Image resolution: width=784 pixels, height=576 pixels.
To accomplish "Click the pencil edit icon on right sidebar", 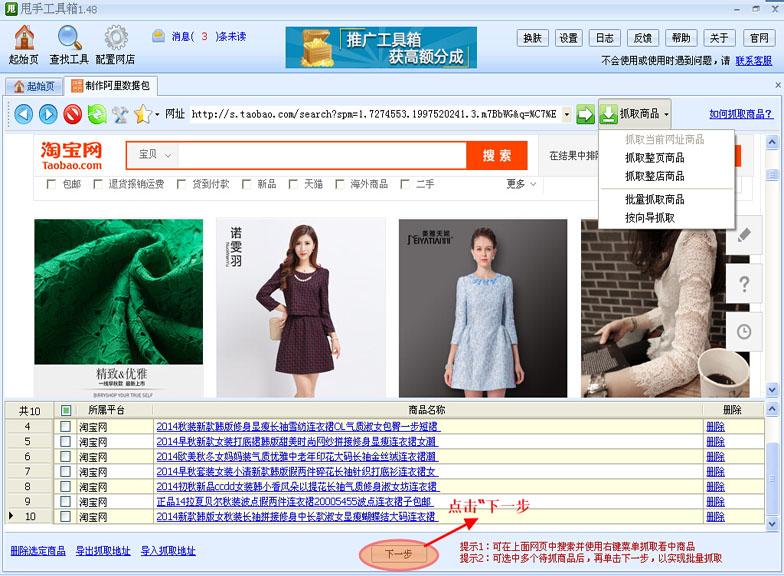I will click(743, 236).
